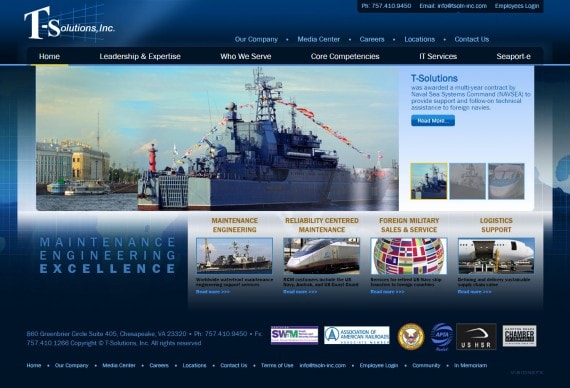Select the highlighted warship slide thumbnail
This screenshot has height=388, width=570.
click(429, 181)
